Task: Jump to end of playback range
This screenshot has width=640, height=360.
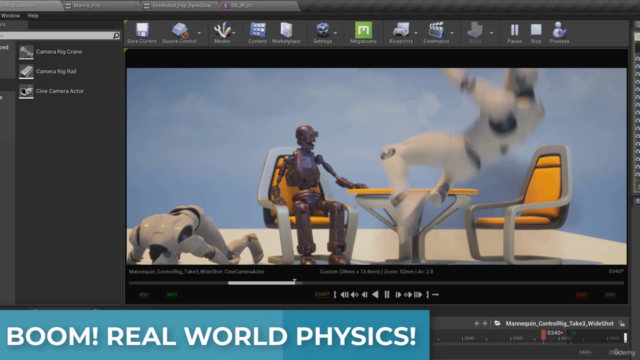Action: tap(418, 295)
